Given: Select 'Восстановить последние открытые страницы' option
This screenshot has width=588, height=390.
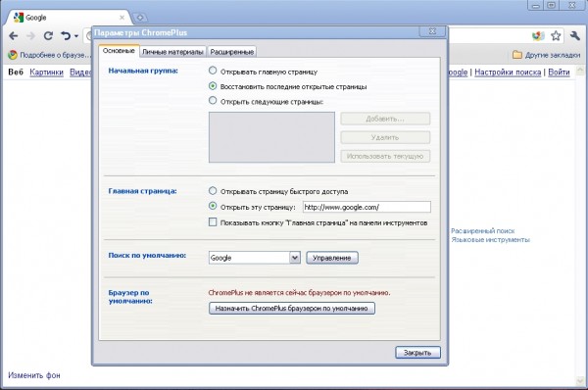Looking at the screenshot, I should 213,86.
